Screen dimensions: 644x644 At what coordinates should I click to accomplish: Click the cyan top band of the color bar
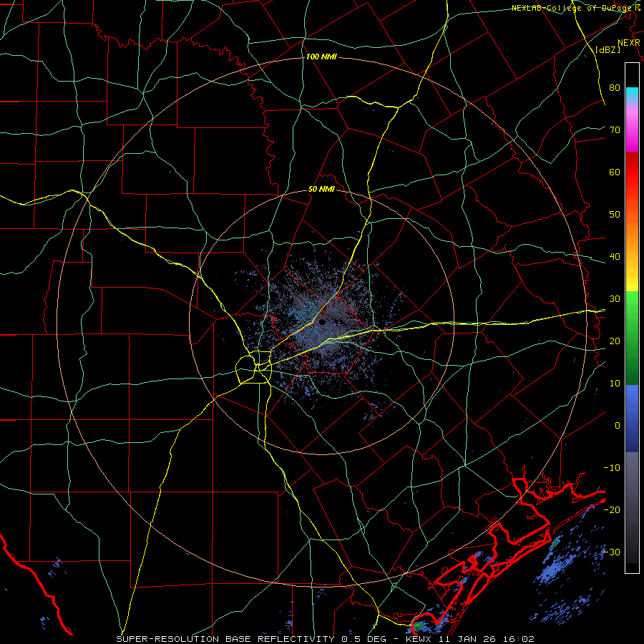coord(632,94)
